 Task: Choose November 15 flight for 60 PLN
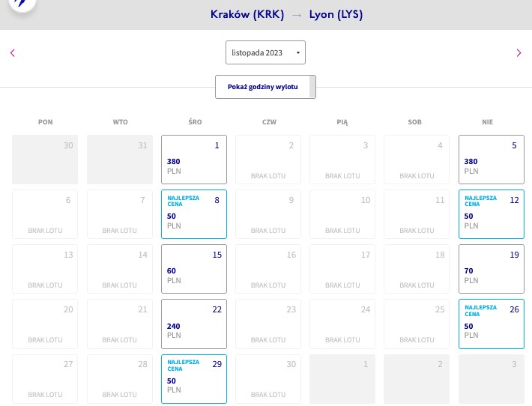click(194, 269)
